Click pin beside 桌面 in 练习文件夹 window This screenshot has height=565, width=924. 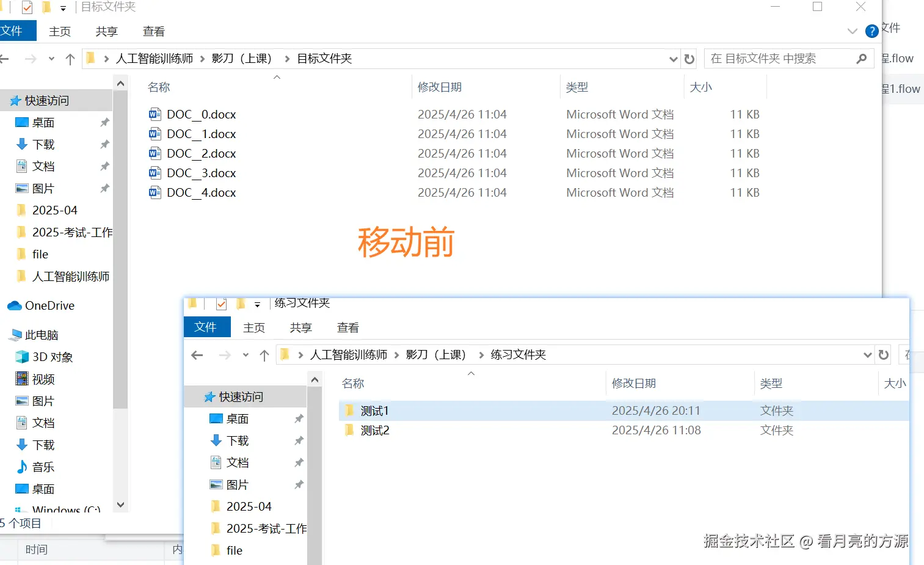pos(299,418)
